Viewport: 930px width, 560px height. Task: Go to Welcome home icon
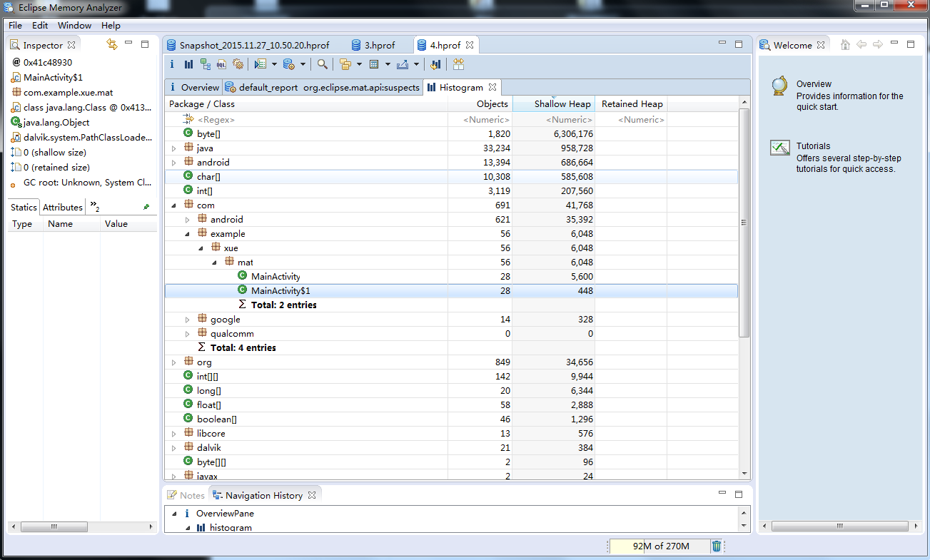click(x=845, y=44)
